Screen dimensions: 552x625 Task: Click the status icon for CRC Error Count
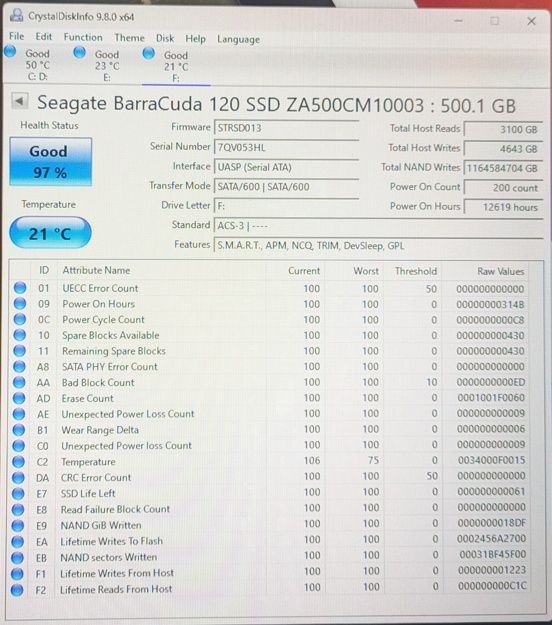[18, 478]
